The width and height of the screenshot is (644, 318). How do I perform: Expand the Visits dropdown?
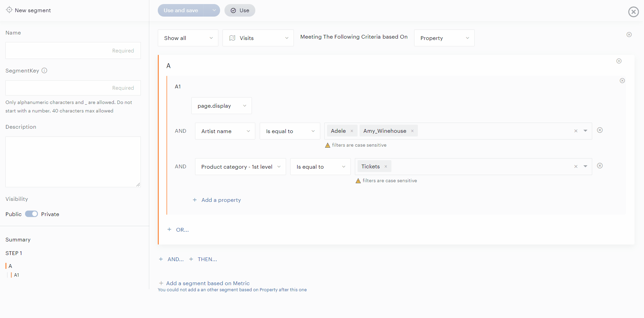point(258,38)
